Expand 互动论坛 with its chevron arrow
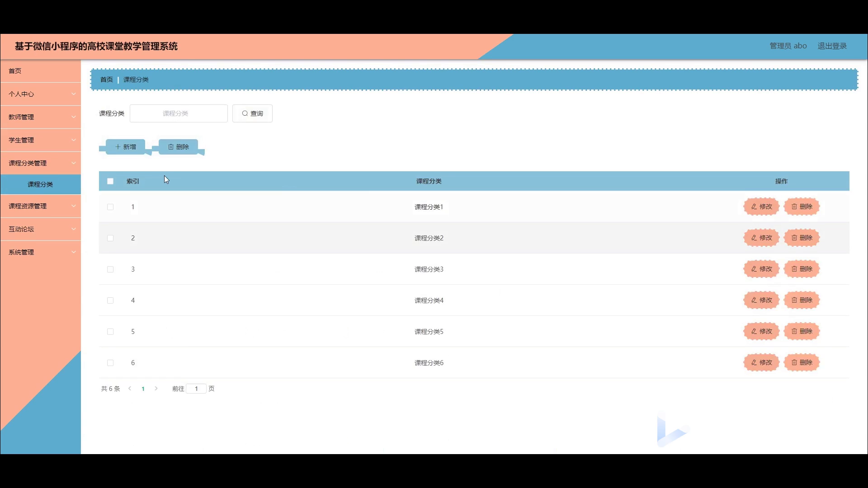This screenshot has width=868, height=488. 73,229
